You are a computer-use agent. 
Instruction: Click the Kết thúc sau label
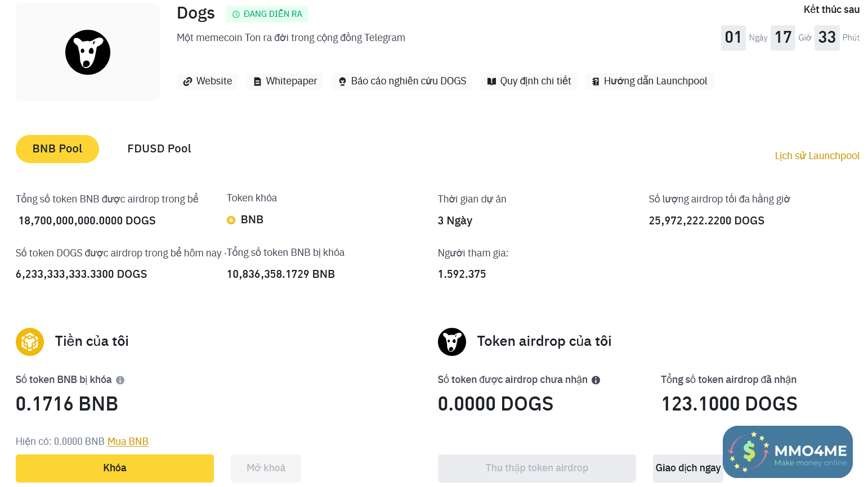(831, 10)
